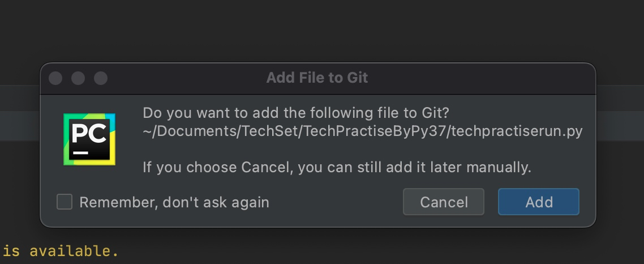Screen dimensions: 644x264
Task: Click the "Remember, don't ask again" label text
Action: tap(174, 202)
